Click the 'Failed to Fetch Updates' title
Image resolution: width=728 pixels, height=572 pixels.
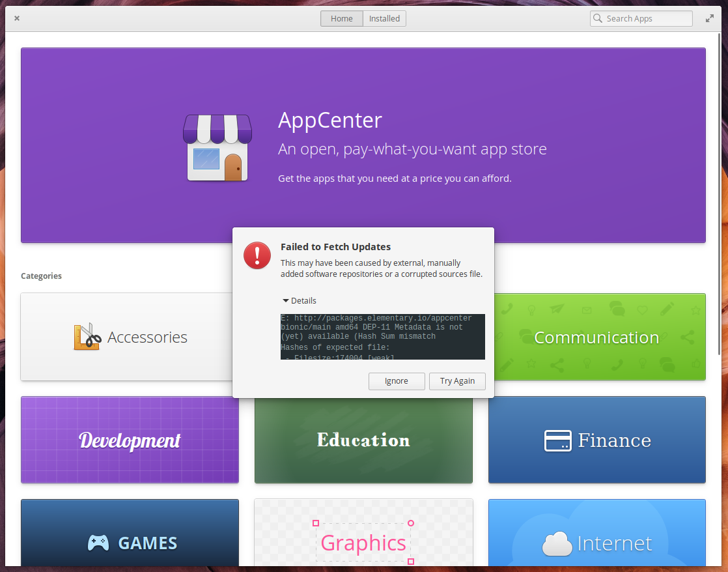(336, 247)
